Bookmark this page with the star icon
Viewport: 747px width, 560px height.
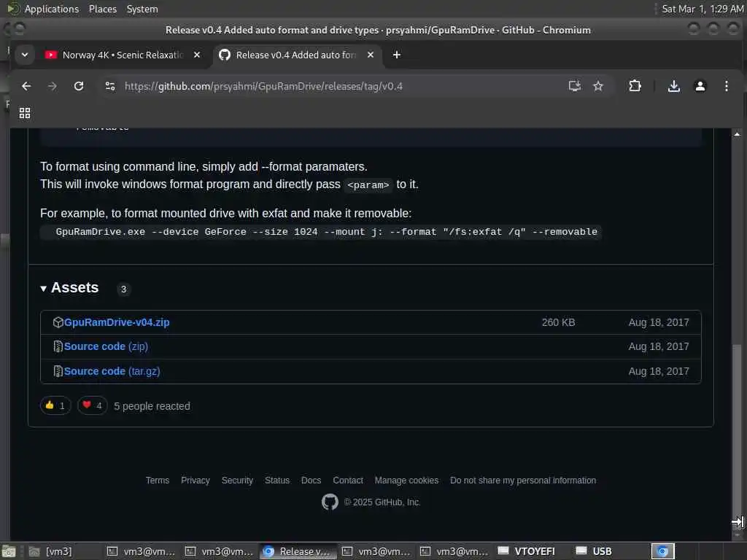pyautogui.click(x=598, y=86)
